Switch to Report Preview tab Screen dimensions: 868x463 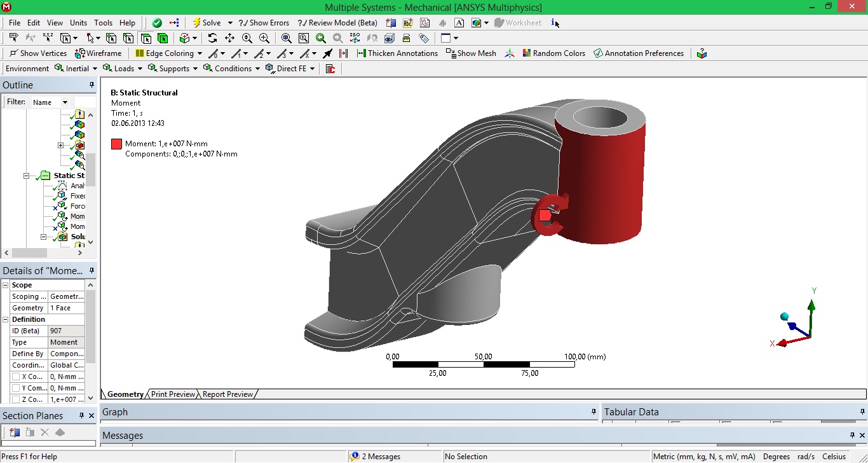pyautogui.click(x=227, y=394)
